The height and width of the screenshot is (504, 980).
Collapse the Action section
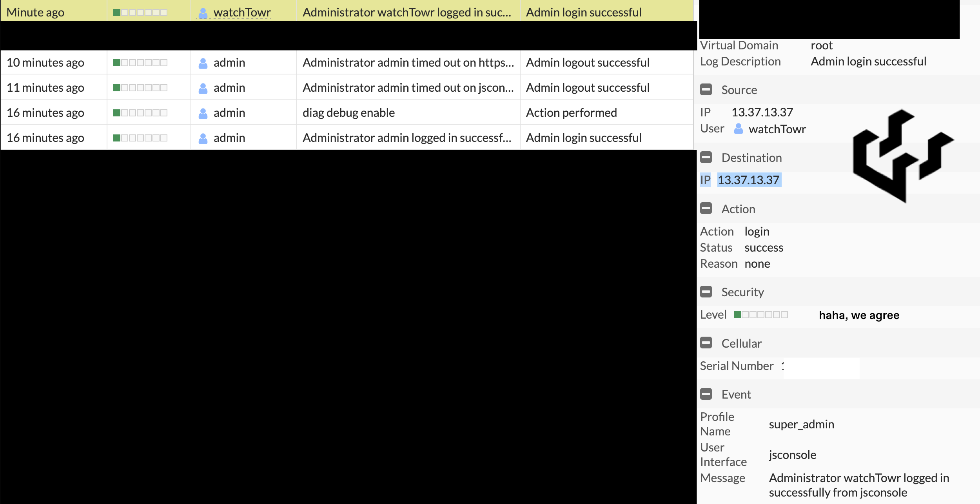[706, 208]
